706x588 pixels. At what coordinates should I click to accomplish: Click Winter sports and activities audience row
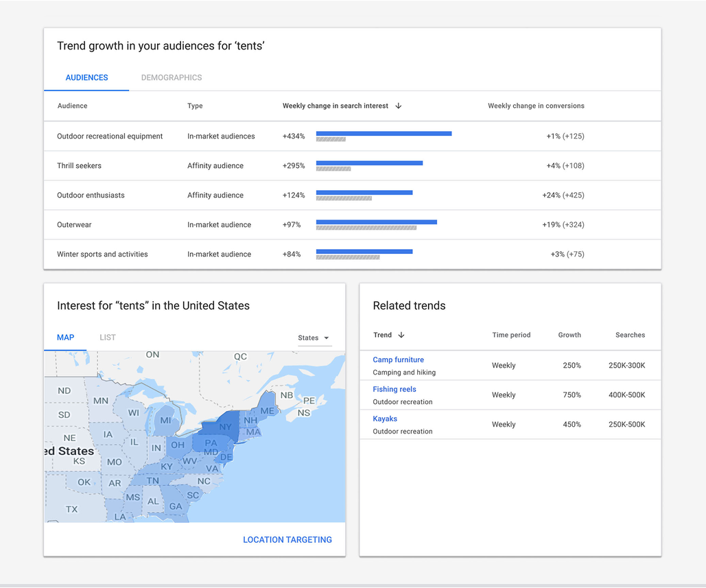(102, 255)
